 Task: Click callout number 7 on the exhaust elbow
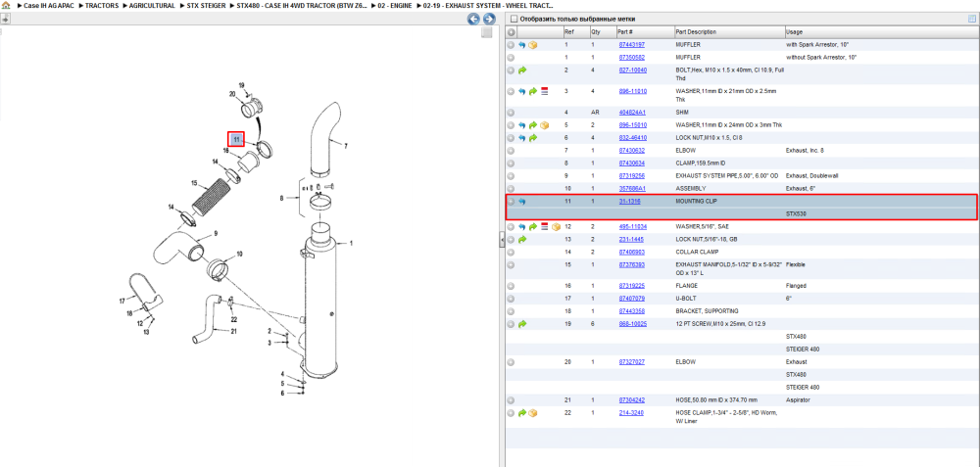[345, 146]
